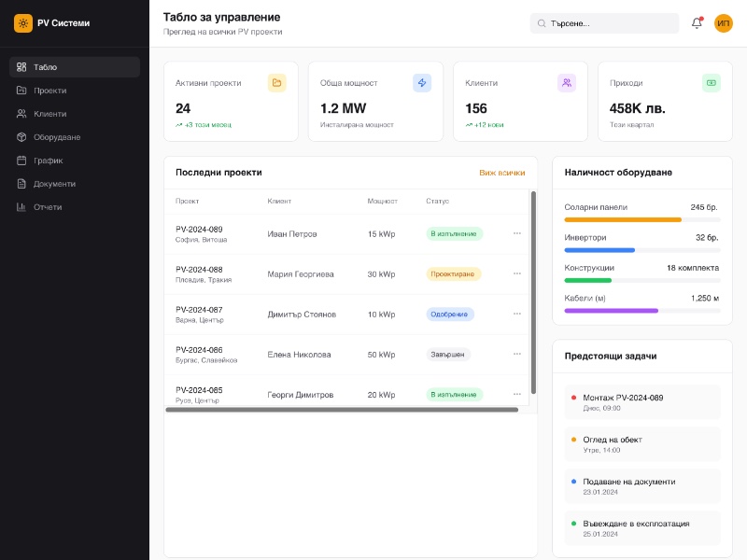Open the user avatar ИП menu
This screenshot has height=560, width=747.
724,23
